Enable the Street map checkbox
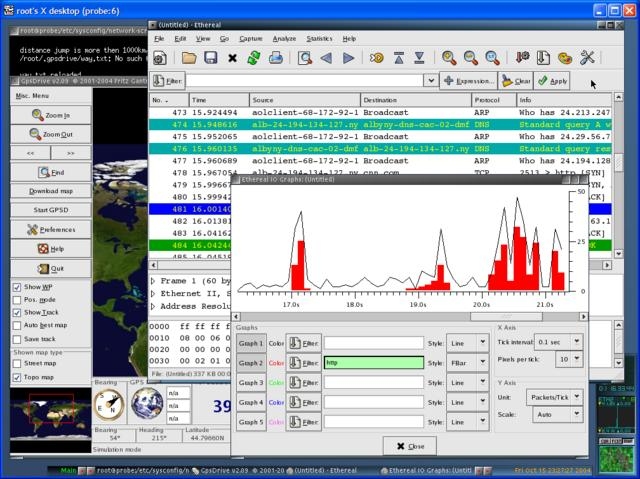 click(x=17, y=364)
